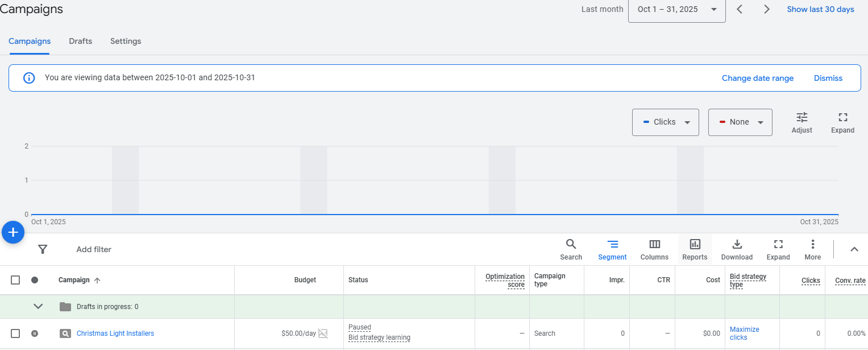
Task: Click the Show last 30 days link
Action: pos(820,10)
